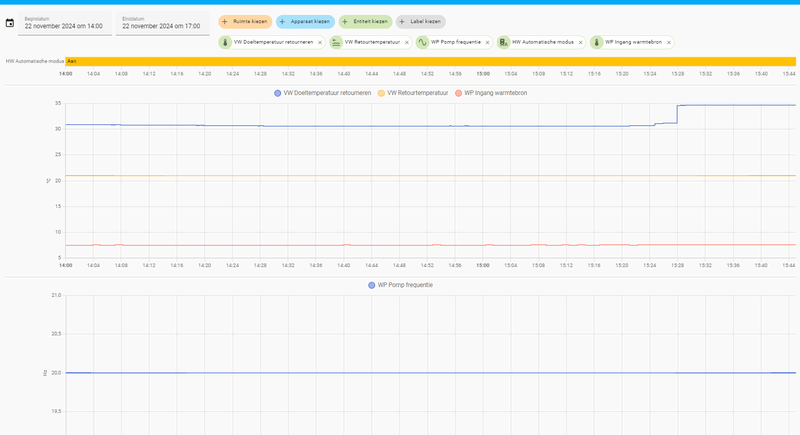Toggle WP Ingang warmtebron legend series
This screenshot has width=800, height=435.
click(x=492, y=93)
